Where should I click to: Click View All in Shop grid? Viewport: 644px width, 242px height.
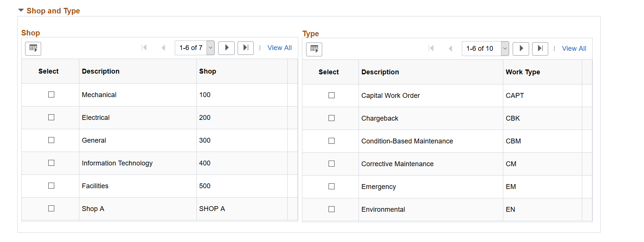(x=280, y=48)
